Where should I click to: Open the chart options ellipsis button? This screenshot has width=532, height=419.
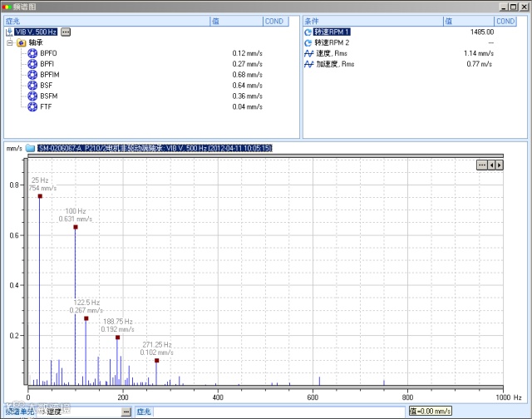(x=482, y=165)
